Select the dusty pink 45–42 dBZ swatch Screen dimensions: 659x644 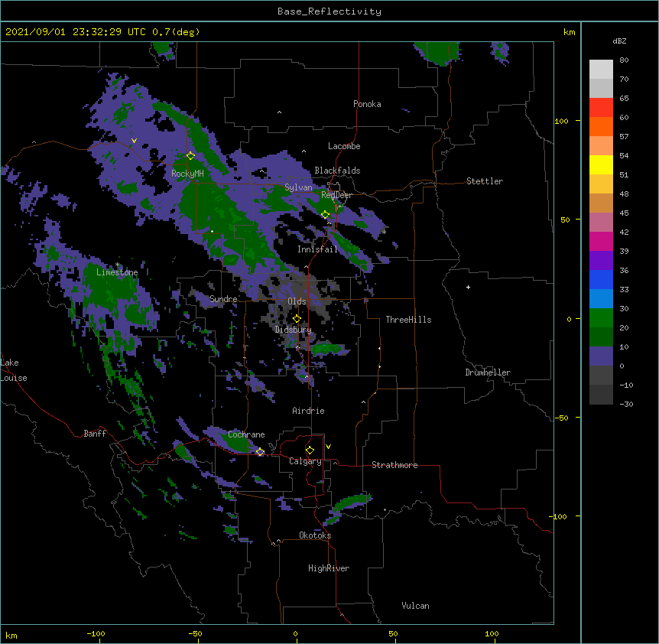point(601,223)
